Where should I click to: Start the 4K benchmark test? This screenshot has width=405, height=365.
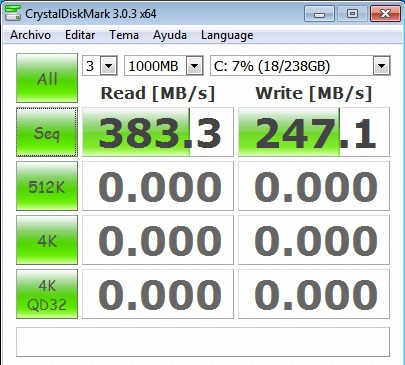pos(47,240)
